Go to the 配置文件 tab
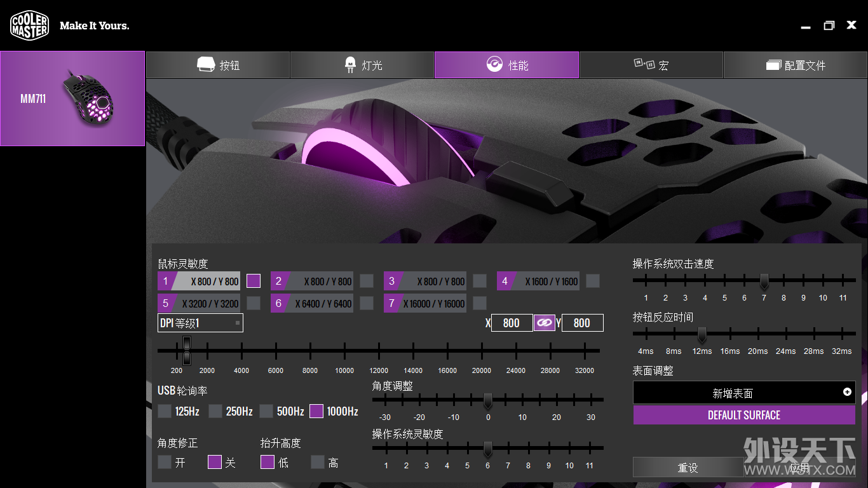The width and height of the screenshot is (868, 488). (796, 65)
